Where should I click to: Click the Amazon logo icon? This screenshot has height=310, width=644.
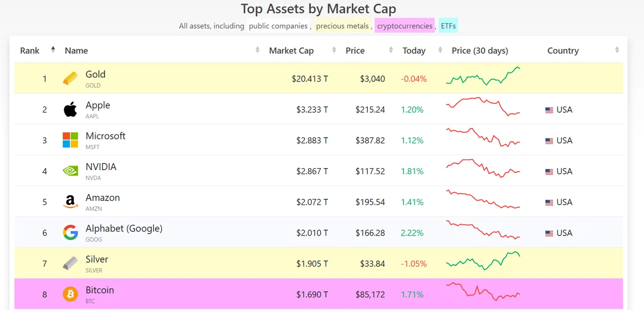[x=70, y=202]
